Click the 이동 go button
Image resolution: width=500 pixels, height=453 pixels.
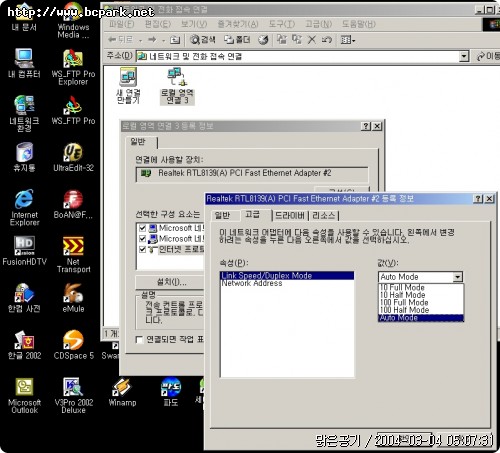[488, 56]
